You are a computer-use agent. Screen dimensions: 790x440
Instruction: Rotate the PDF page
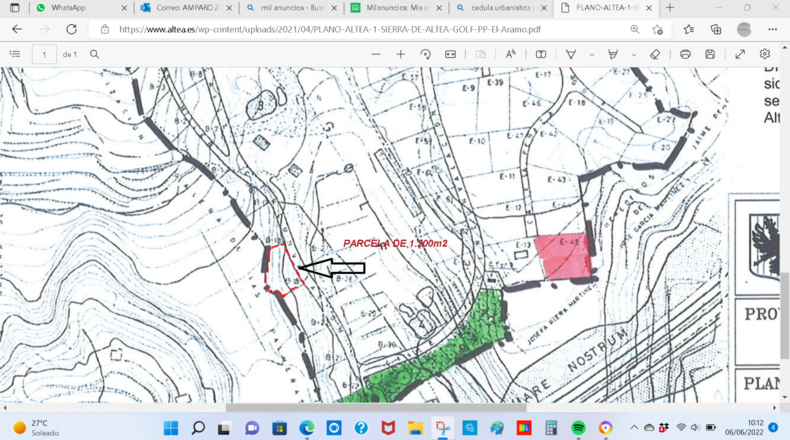(425, 54)
